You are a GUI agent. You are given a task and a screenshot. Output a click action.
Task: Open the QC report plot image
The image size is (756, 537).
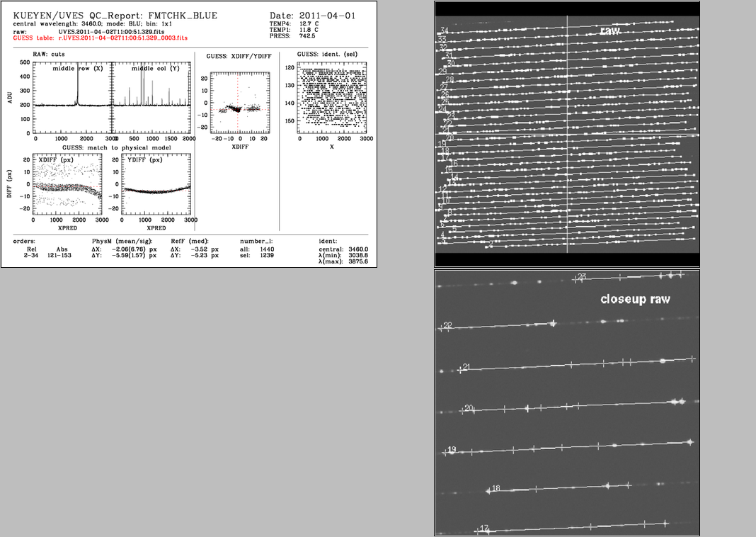189,135
